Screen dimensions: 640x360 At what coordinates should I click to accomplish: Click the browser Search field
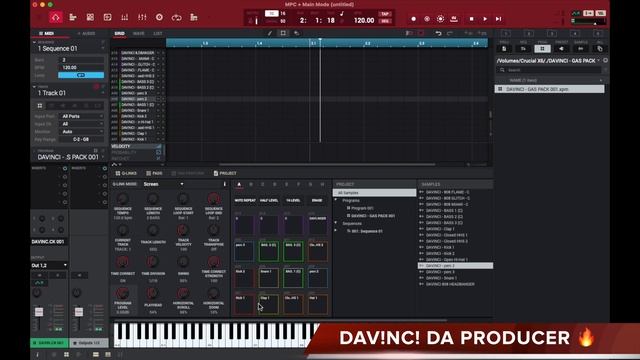(x=550, y=70)
